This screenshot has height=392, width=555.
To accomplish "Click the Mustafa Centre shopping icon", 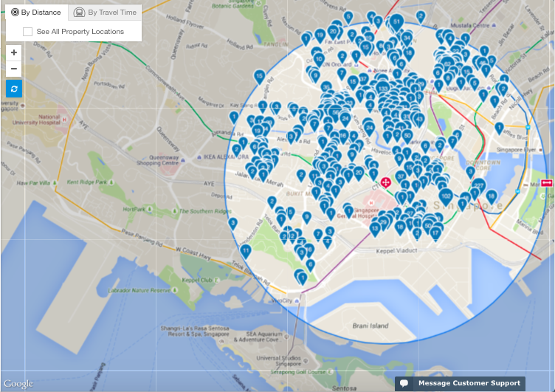I will click(494, 25).
